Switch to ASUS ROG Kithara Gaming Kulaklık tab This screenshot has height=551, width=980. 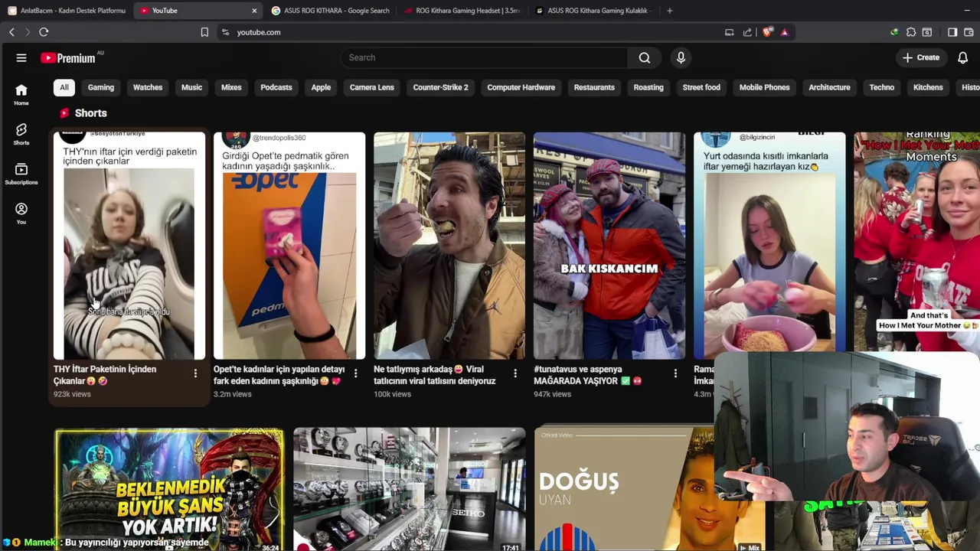(593, 11)
